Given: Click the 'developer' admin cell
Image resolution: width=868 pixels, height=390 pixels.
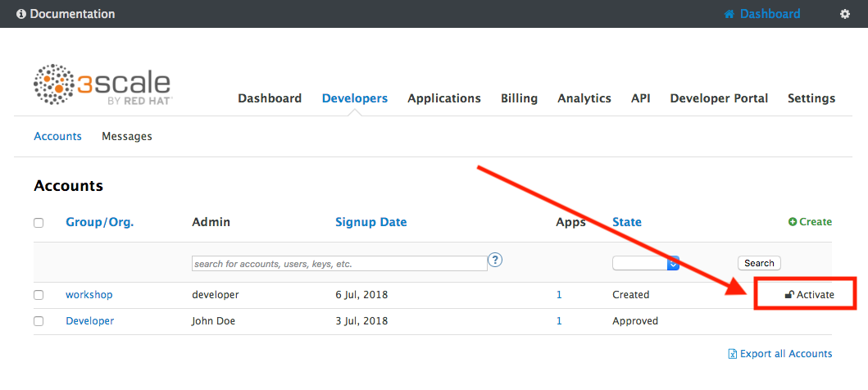Looking at the screenshot, I should tap(216, 295).
